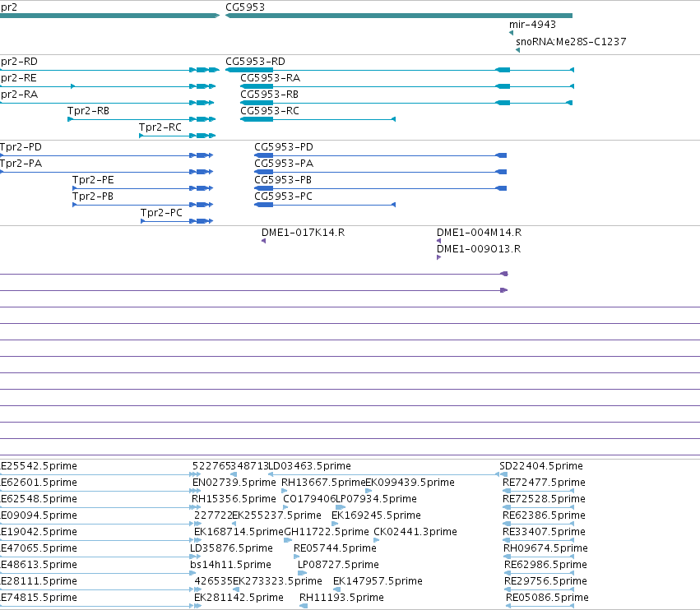Viewport: 700px width, 610px height.
Task: Select the EN02739.5prime EST label
Action: [x=234, y=483]
